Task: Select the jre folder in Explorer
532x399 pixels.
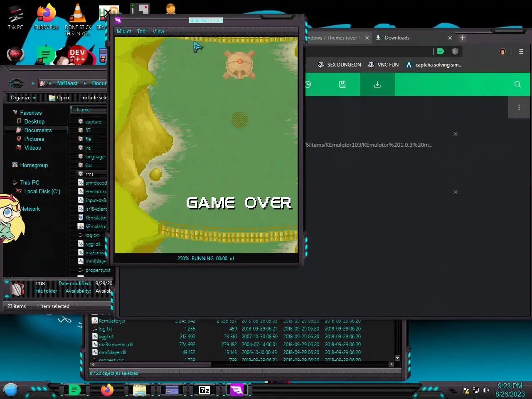Action: pyautogui.click(x=88, y=148)
